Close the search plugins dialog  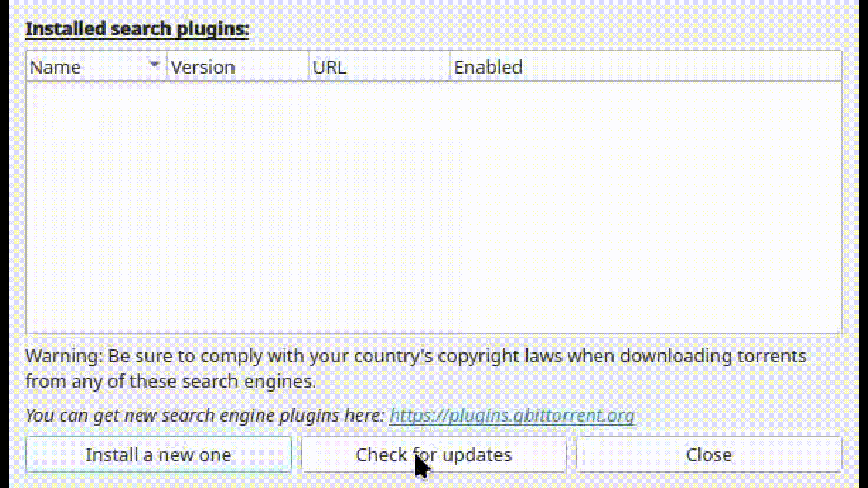pyautogui.click(x=708, y=455)
